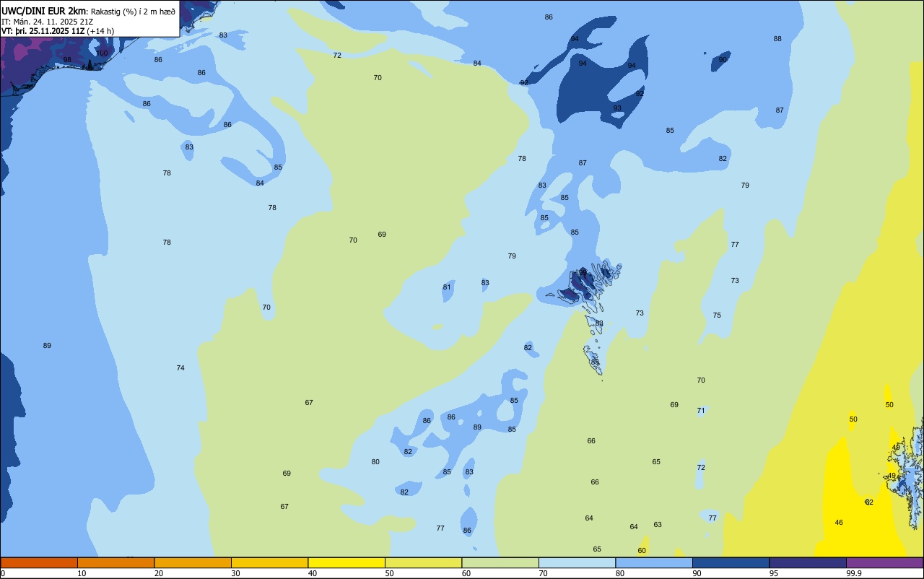Screen dimensions: 924x579
Task: Click the 20–30 amber legend swatch
Action: 193,562
